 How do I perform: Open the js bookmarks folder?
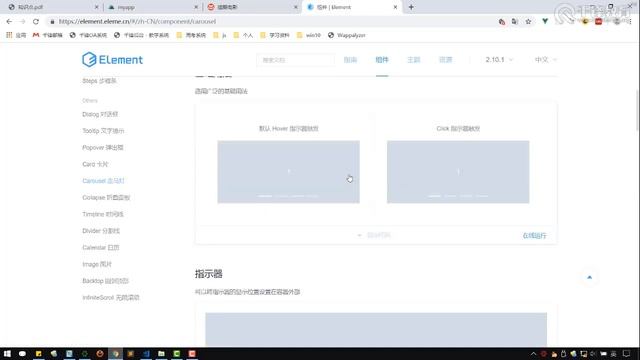(x=220, y=35)
